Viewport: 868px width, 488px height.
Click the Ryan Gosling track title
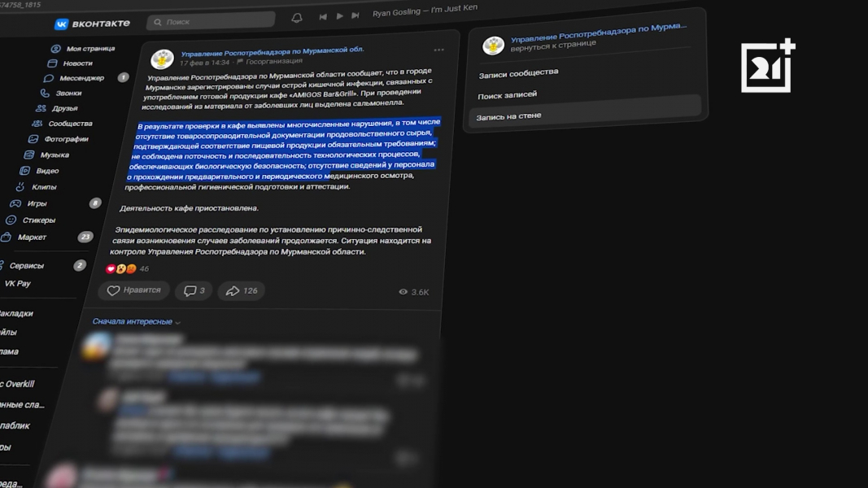click(425, 11)
